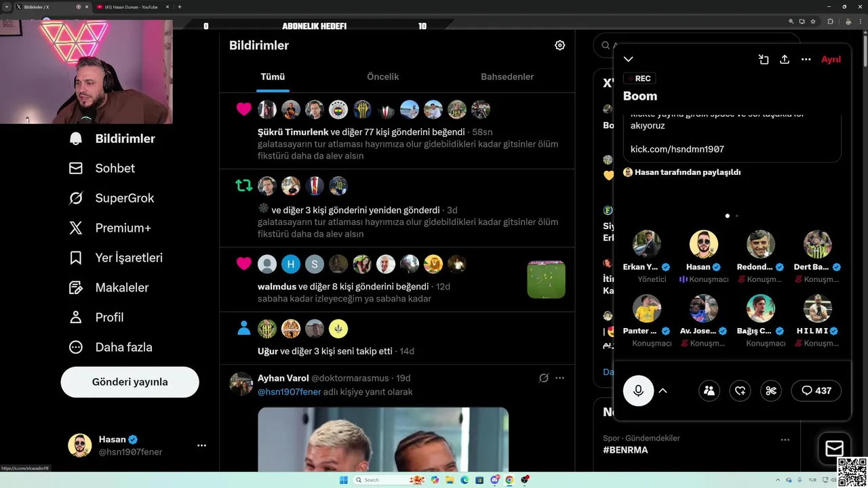This screenshot has width=868, height=488.
Task: Open SuperGrok in the sidebar
Action: (x=111, y=198)
